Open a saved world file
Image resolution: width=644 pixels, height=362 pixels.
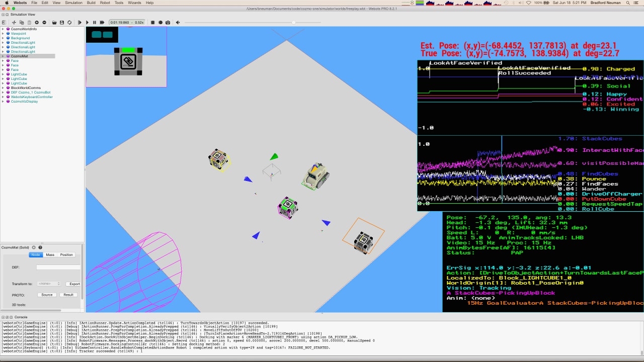[x=55, y=22]
